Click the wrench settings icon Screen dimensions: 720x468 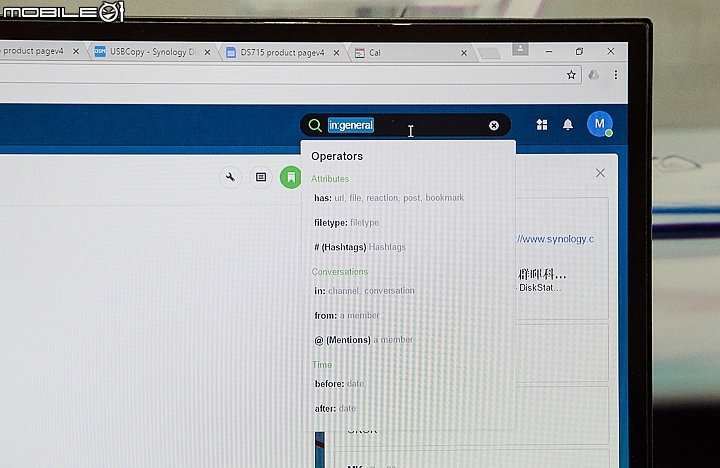[231, 177]
